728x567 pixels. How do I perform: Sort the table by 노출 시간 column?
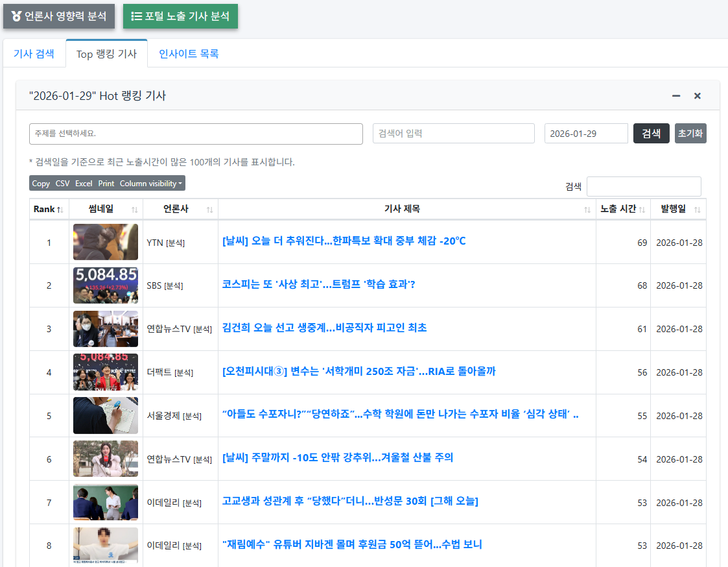[642, 209]
